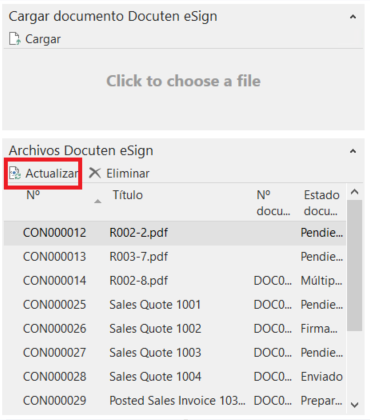370x420 pixels.
Task: Select the CON000027 cell
Action: 54,353
